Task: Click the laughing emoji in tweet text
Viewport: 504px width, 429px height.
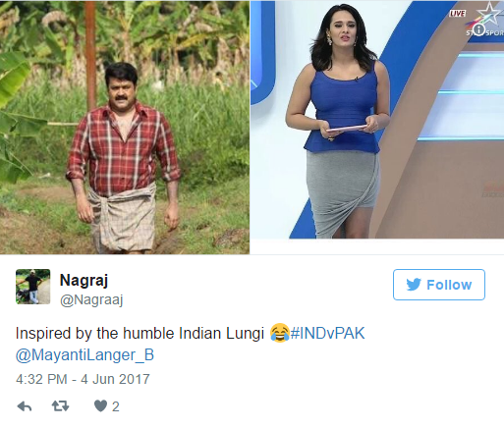Action: coord(279,333)
